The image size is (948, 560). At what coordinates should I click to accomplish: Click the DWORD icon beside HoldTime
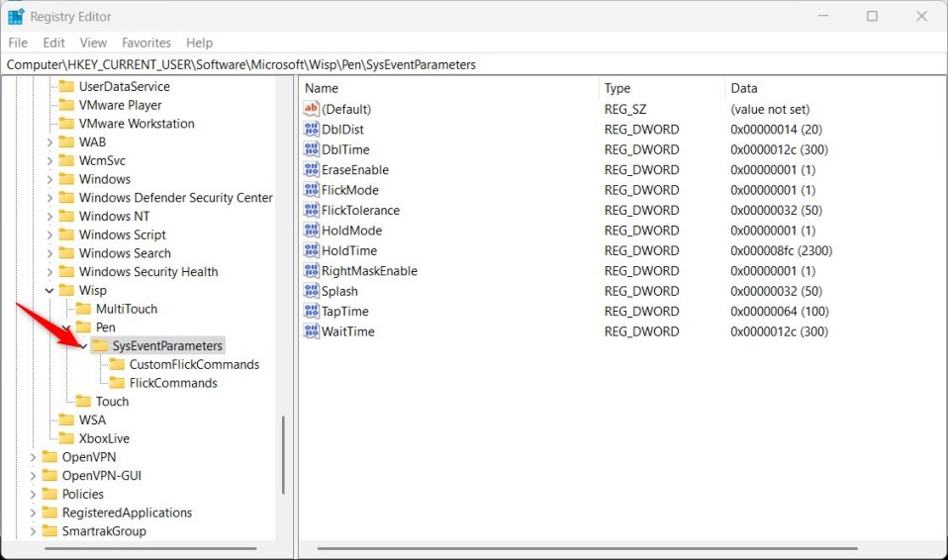click(x=312, y=250)
